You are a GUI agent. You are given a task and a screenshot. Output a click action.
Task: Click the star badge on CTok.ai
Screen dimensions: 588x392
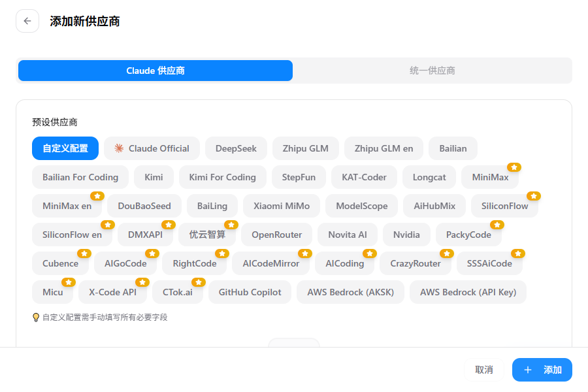click(199, 282)
